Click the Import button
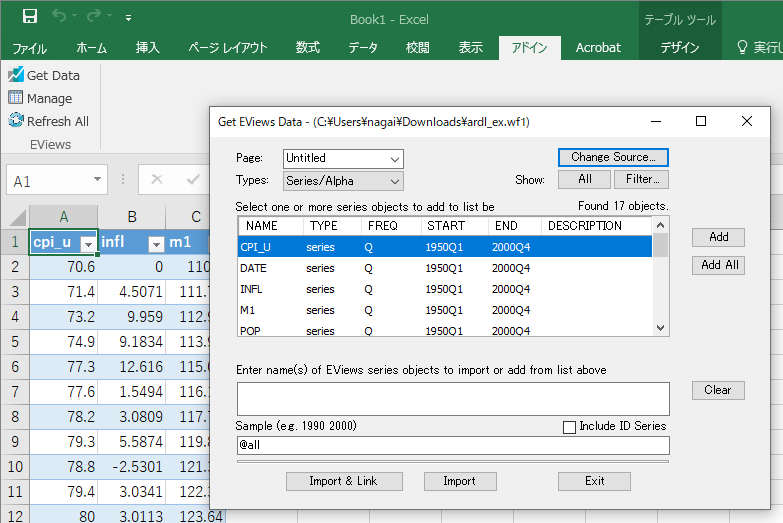This screenshot has width=783, height=523. (460, 482)
